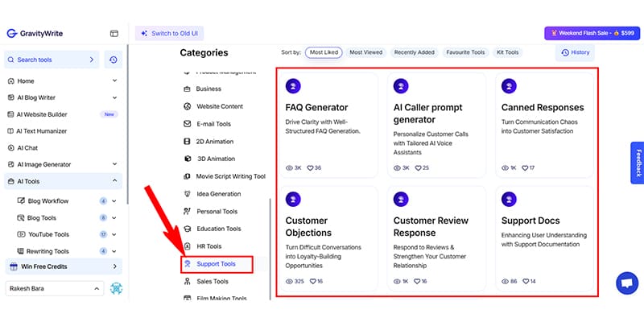The width and height of the screenshot is (644, 322).
Task: Open the Rakesh Bara account dropdown
Action: click(55, 288)
